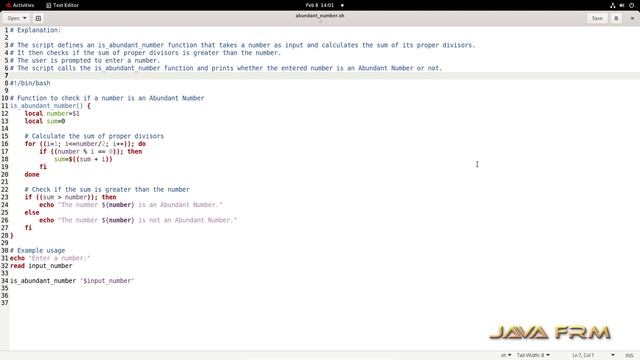This screenshot has width=640, height=360.
Task: Close the Text Editor window
Action: tap(632, 18)
